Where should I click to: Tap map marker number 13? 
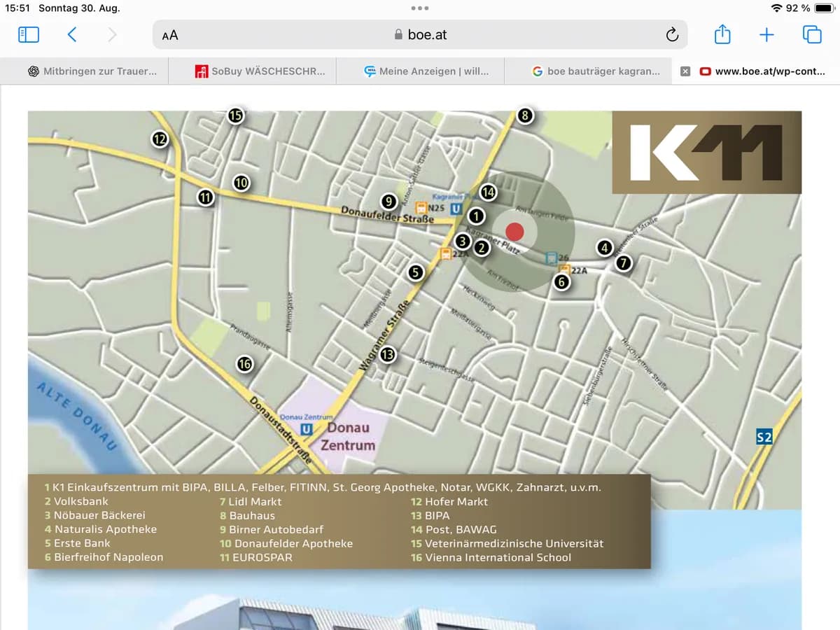387,355
